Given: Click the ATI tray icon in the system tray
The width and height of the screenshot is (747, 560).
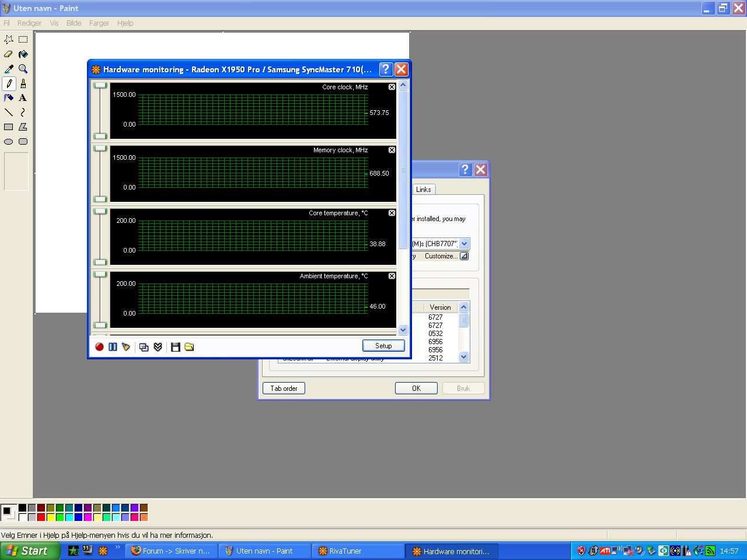Looking at the screenshot, I should pyautogui.click(x=605, y=551).
